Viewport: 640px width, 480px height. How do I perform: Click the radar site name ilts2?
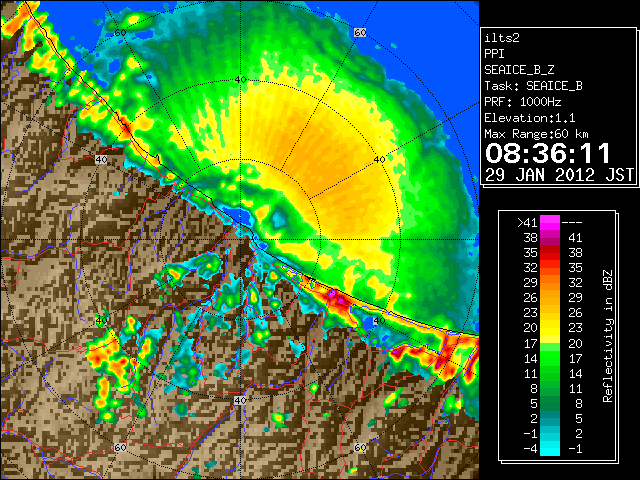(x=502, y=38)
